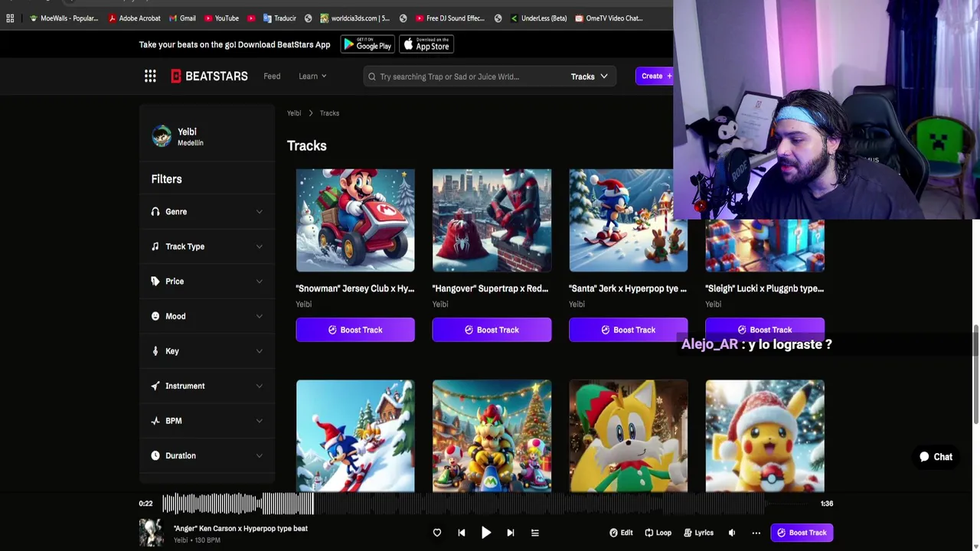Open the Learn dropdown menu
Viewport: 980px width, 551px height.
pos(312,77)
